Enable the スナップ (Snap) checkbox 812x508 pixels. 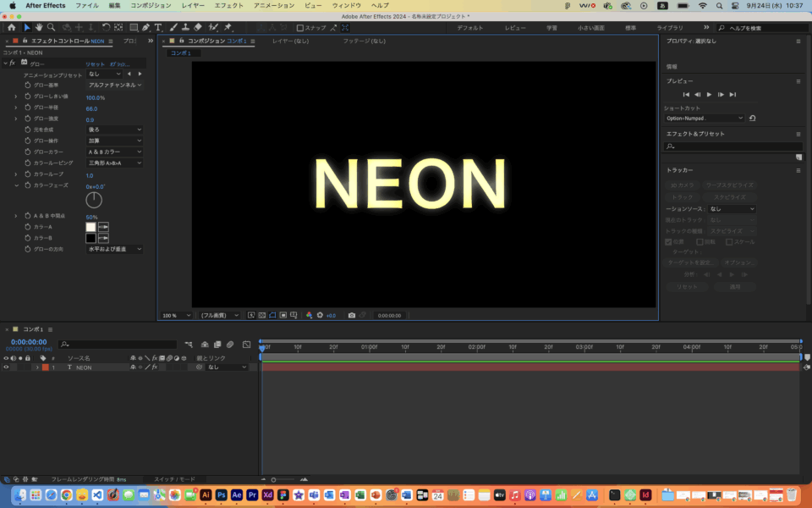coord(300,28)
